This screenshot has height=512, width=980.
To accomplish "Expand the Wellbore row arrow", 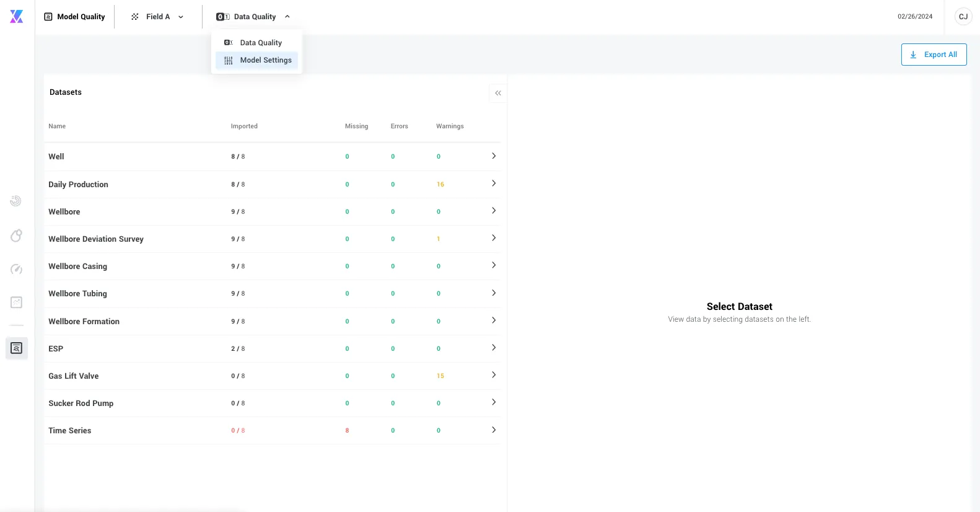I will click(x=494, y=211).
